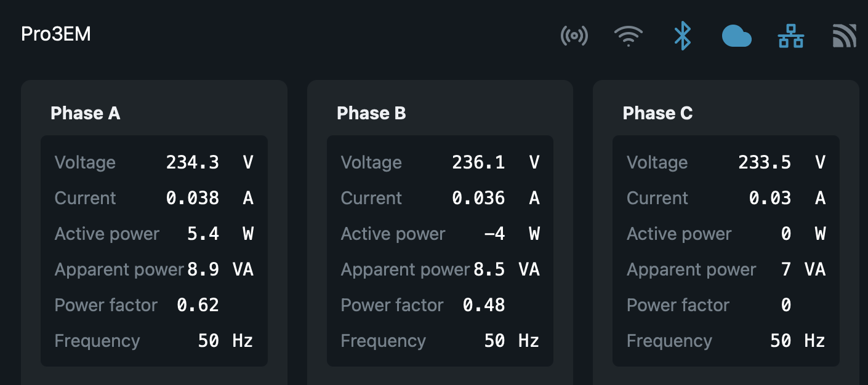Click the blue cloud connection icon
The height and width of the screenshot is (385, 868).
point(736,37)
